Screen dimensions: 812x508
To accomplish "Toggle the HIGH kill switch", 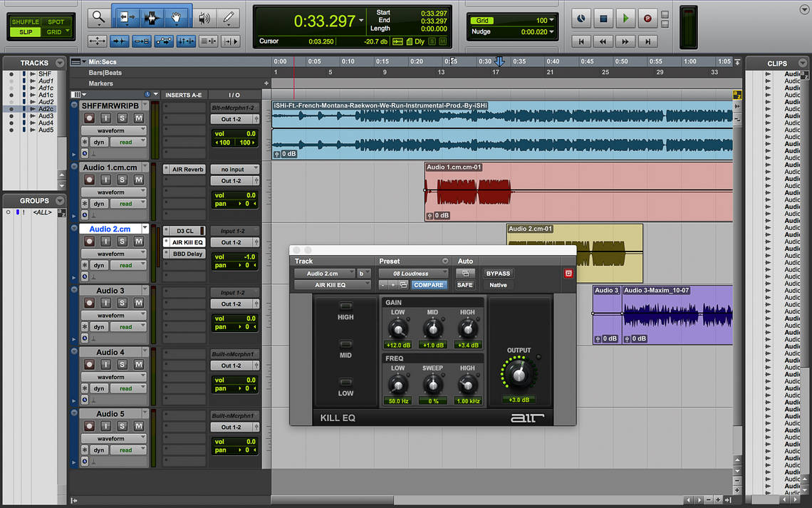I will 345,306.
